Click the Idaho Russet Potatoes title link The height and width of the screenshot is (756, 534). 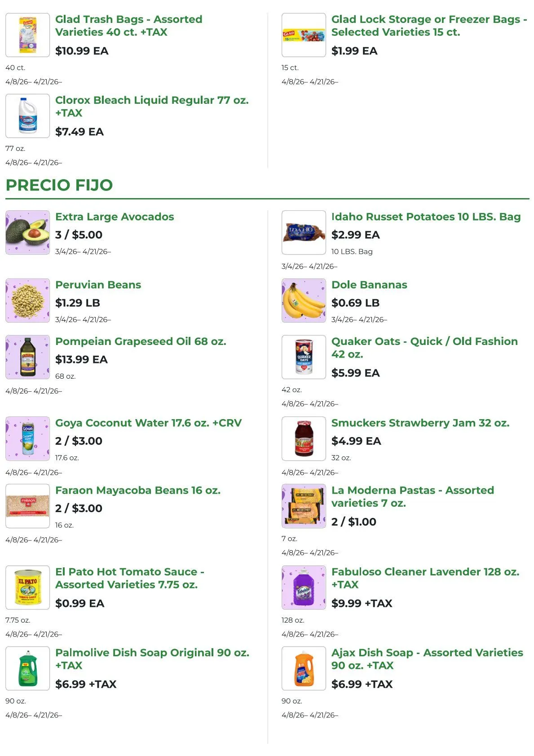426,217
